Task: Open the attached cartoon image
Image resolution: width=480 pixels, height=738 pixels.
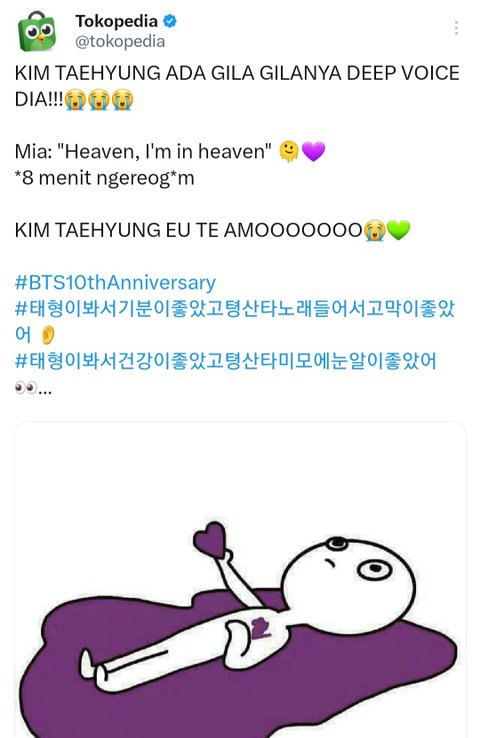Action: coord(240,580)
